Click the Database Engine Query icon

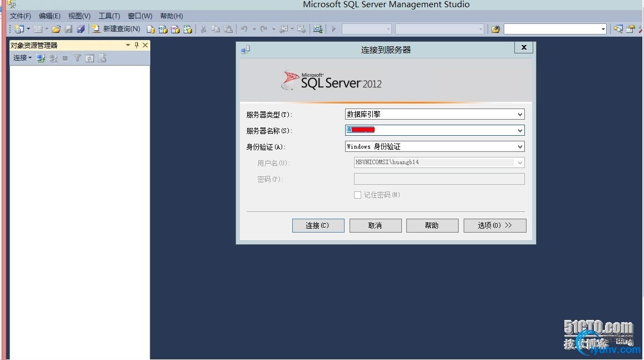[151, 29]
